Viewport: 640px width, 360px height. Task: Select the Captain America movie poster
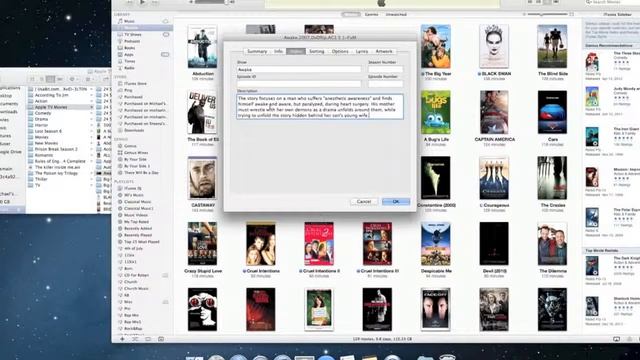[494, 112]
